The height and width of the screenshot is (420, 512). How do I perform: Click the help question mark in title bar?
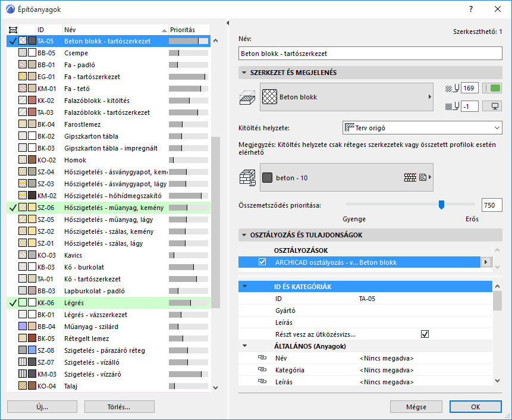tap(471, 9)
